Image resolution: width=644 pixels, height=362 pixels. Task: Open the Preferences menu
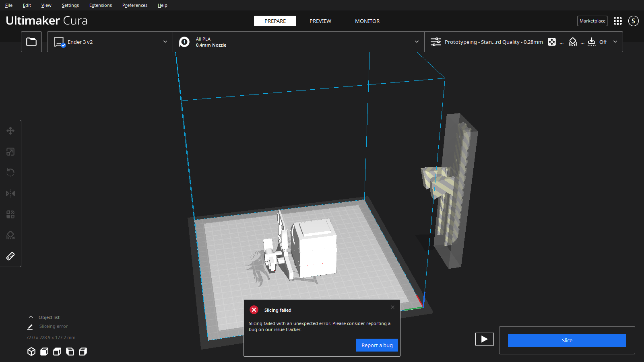[x=135, y=5]
